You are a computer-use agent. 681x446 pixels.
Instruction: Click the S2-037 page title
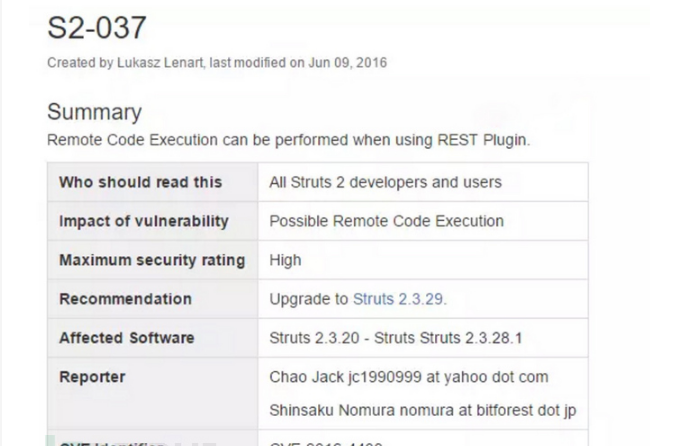coord(97,28)
